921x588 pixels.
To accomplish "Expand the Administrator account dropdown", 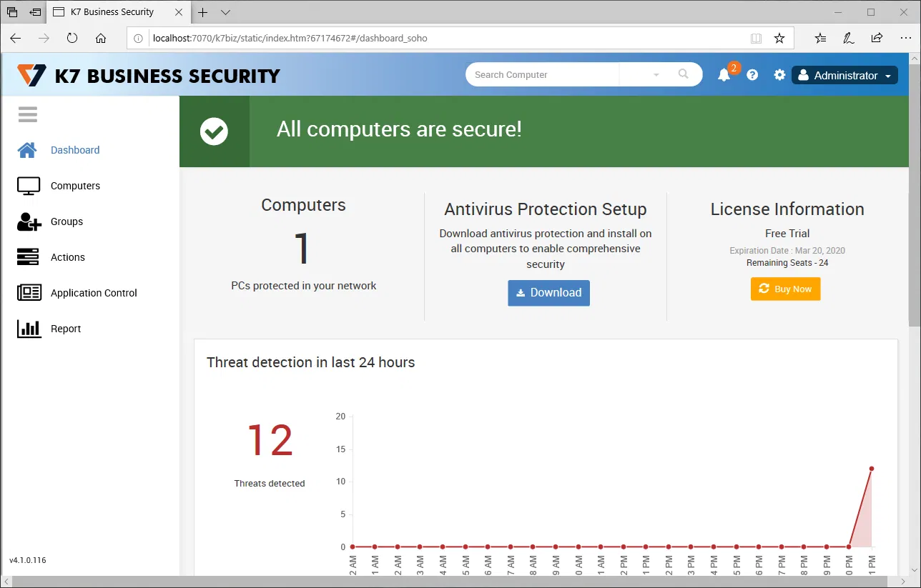I will pyautogui.click(x=844, y=75).
